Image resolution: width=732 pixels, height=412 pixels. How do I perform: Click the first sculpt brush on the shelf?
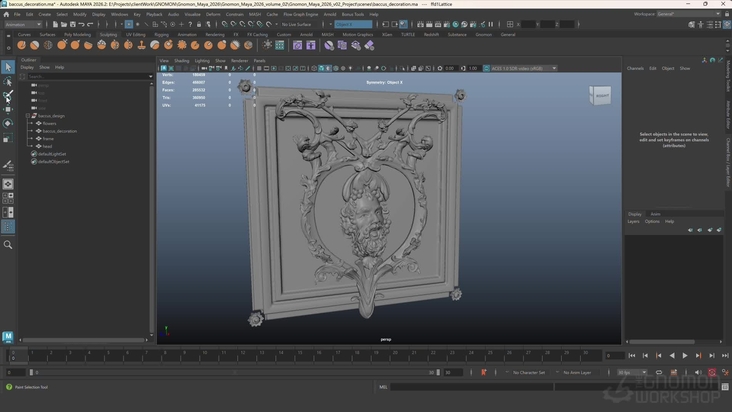pos(24,45)
